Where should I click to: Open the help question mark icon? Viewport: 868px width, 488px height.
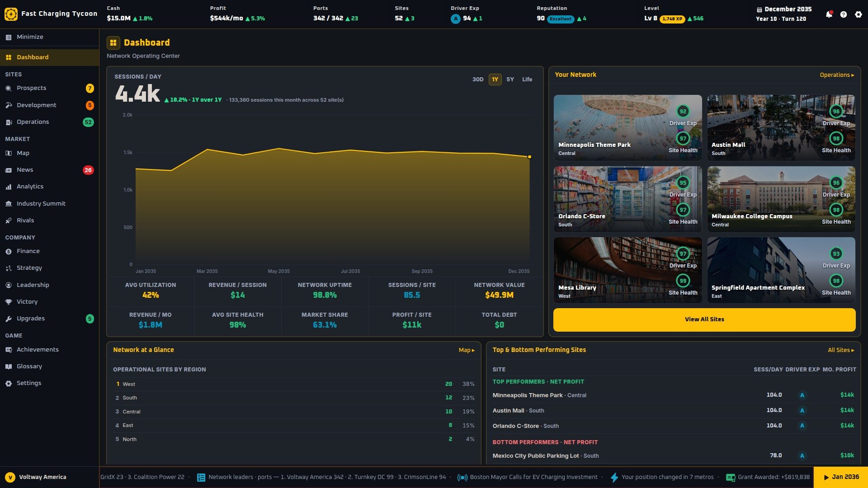(x=844, y=14)
